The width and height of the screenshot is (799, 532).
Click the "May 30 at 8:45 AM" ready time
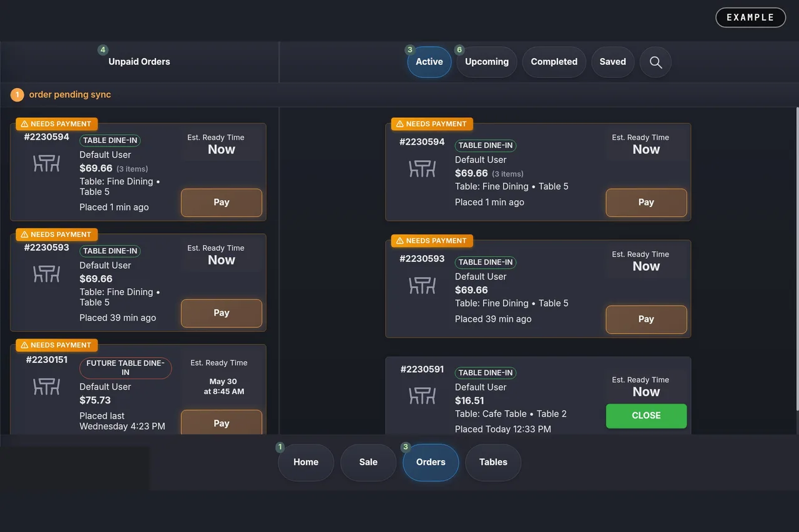[223, 387]
